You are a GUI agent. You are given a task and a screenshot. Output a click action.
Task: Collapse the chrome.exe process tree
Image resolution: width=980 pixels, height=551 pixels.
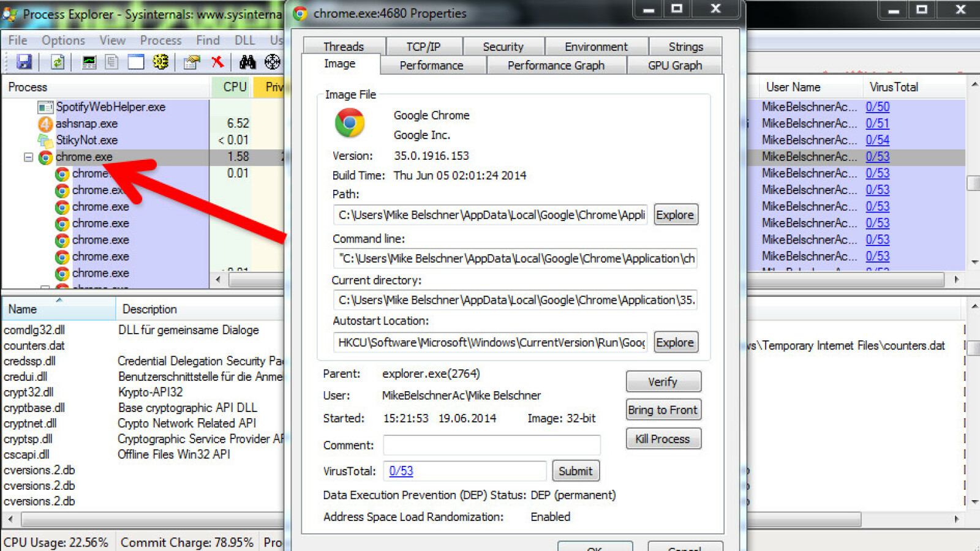(x=28, y=157)
